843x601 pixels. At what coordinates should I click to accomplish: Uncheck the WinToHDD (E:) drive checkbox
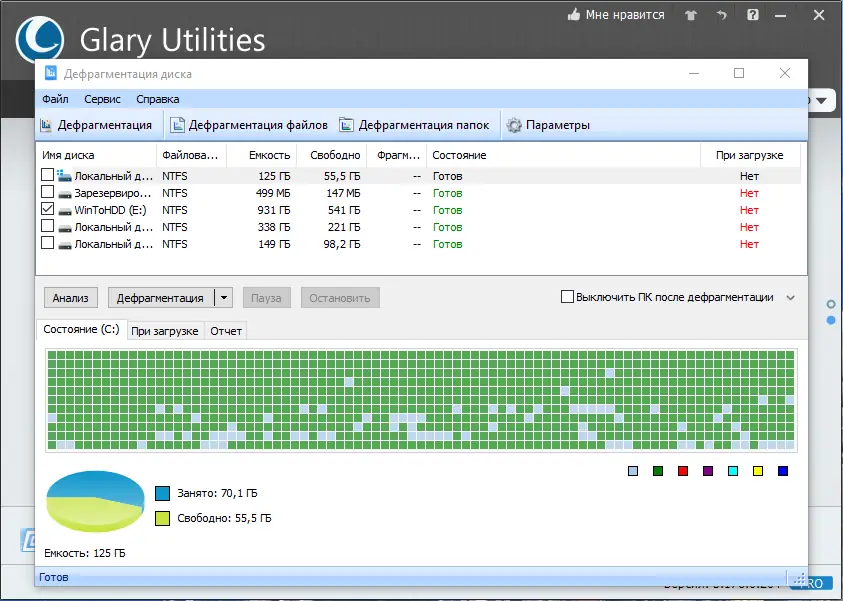[x=48, y=210]
